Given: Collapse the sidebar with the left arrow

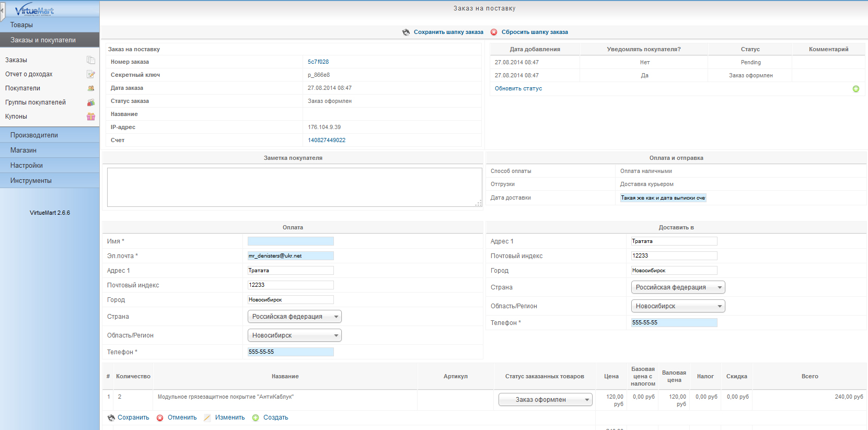Looking at the screenshot, I should 3,10.
